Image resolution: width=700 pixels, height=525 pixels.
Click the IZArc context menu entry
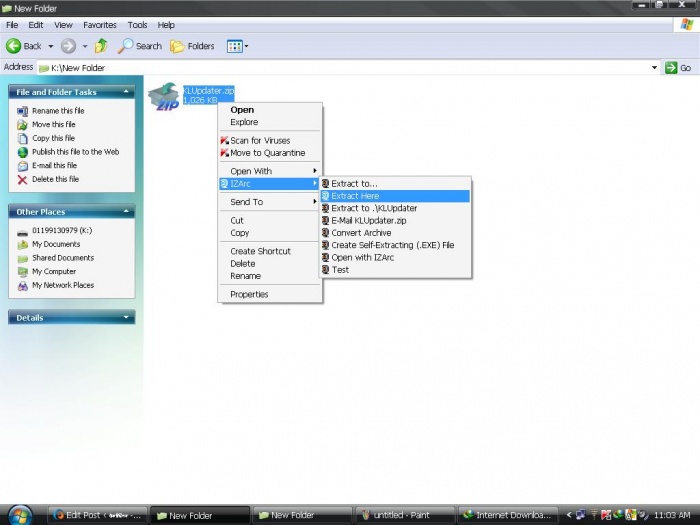click(x=270, y=184)
